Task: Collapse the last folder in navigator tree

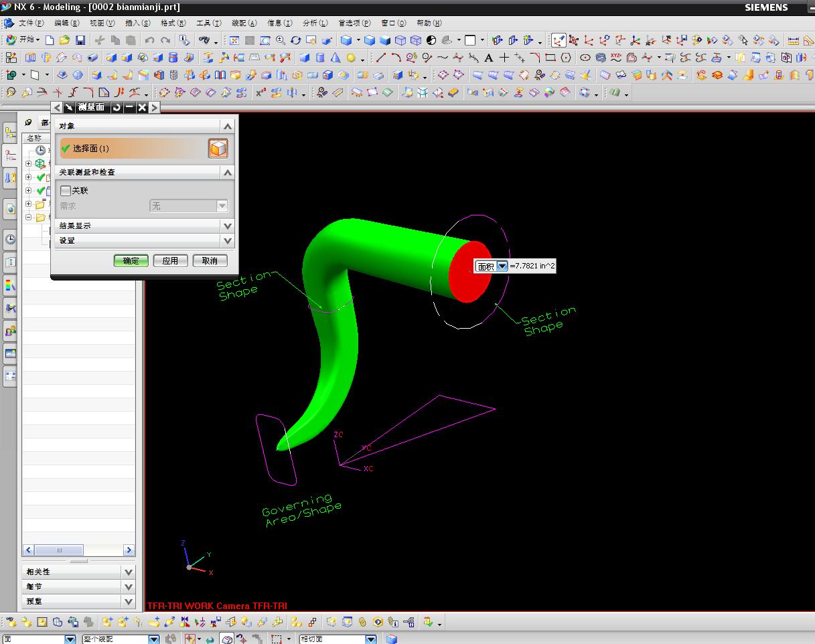Action: (29, 218)
